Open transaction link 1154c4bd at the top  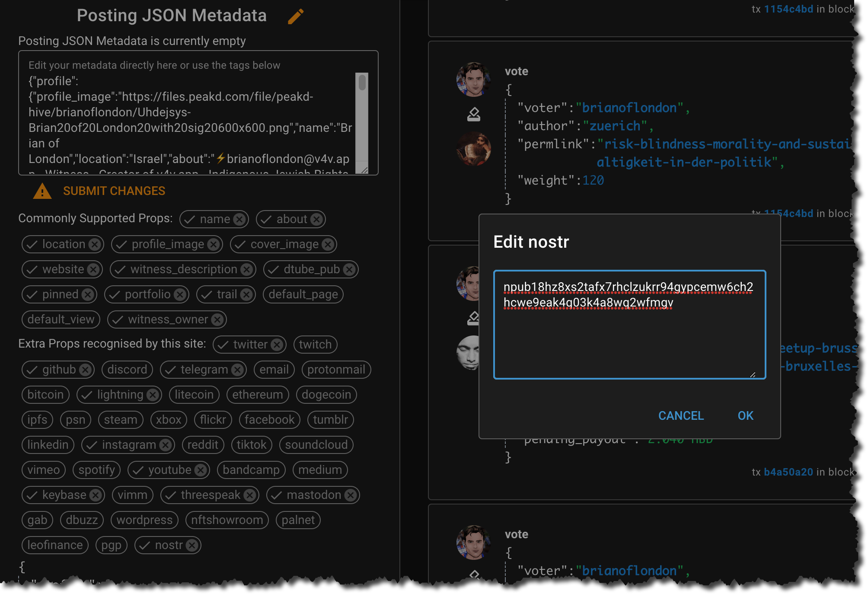(788, 9)
